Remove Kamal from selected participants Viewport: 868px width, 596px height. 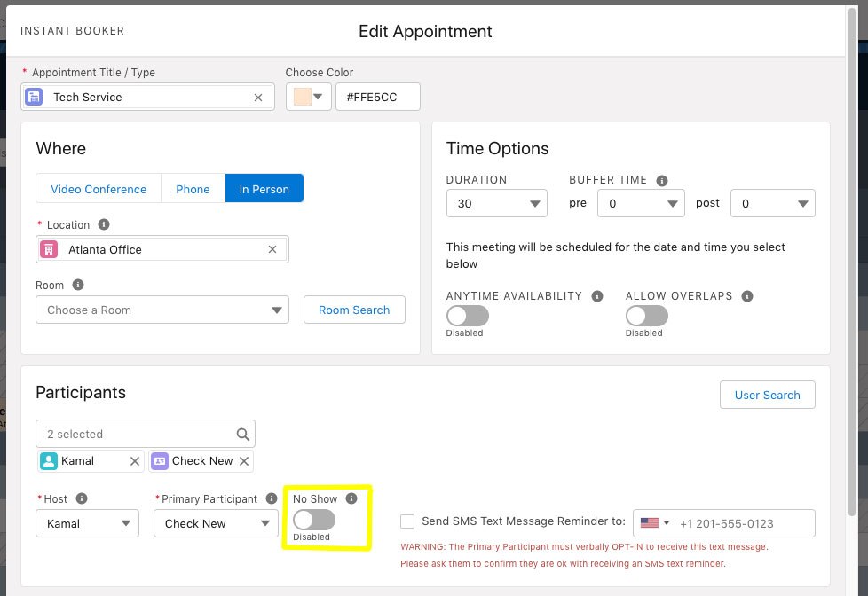coord(135,461)
